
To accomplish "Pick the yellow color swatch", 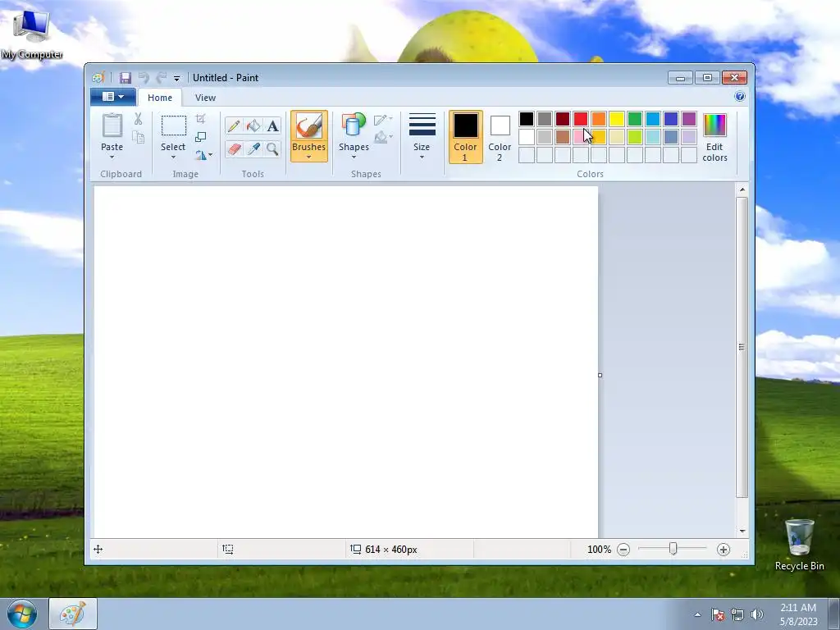I will click(x=617, y=119).
